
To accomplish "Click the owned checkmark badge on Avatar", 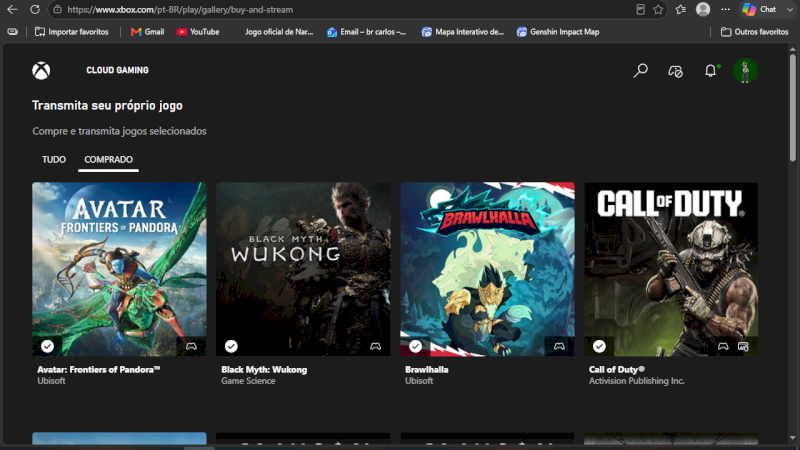I will click(x=47, y=346).
